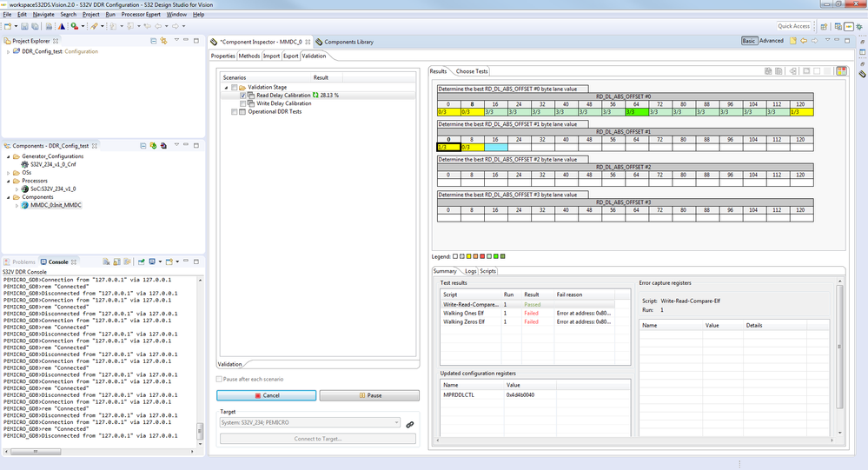Collapse all in Components view toolbar

142,146
